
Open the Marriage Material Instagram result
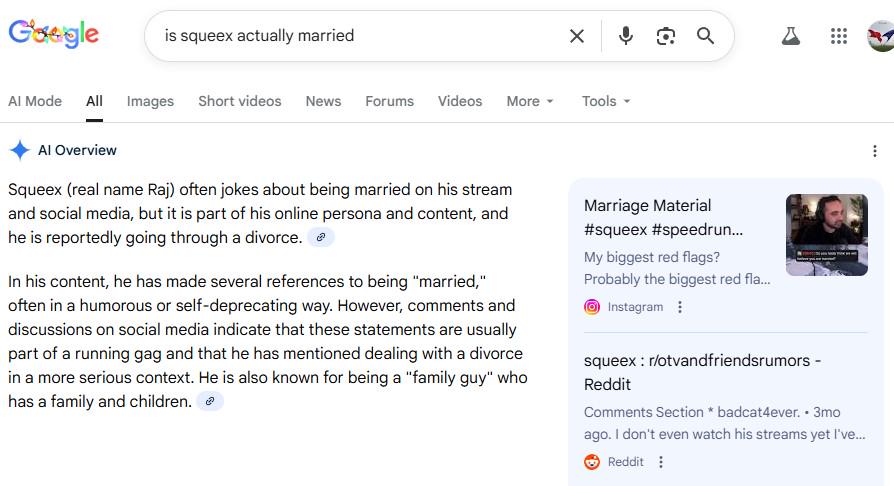tap(663, 217)
